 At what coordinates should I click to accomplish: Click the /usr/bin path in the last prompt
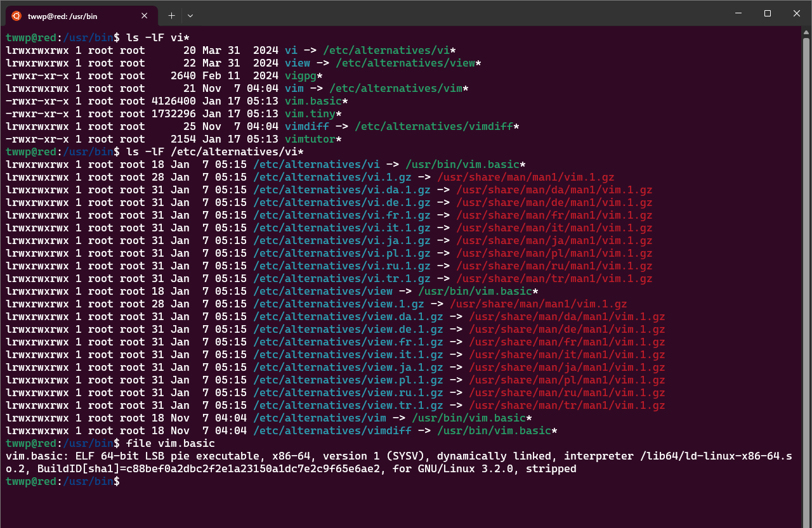point(88,482)
